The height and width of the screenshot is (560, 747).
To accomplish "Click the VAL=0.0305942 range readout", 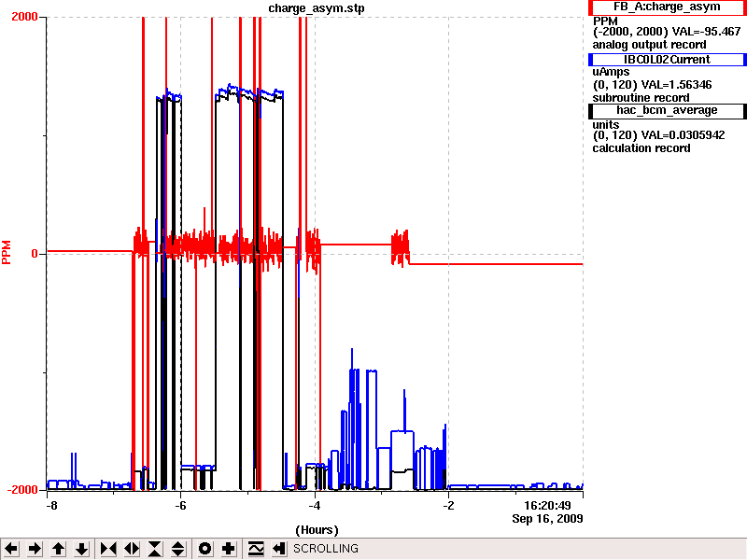I will point(684,135).
